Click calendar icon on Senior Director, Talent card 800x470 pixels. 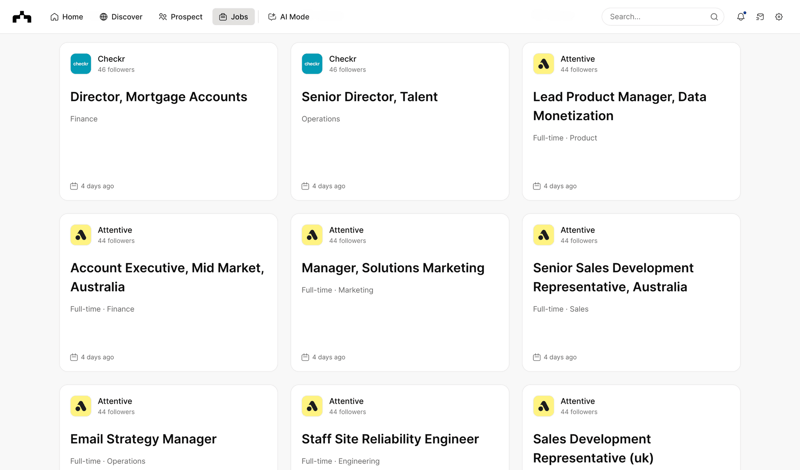click(x=305, y=186)
